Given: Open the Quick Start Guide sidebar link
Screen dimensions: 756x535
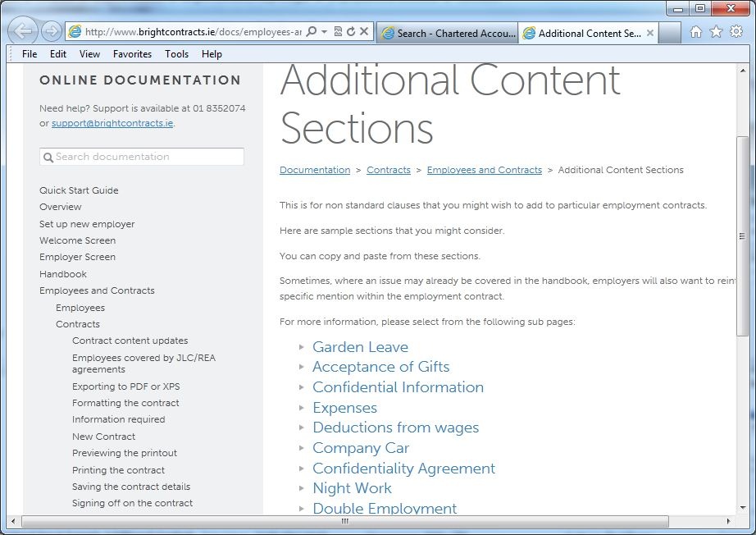Looking at the screenshot, I should tap(79, 190).
